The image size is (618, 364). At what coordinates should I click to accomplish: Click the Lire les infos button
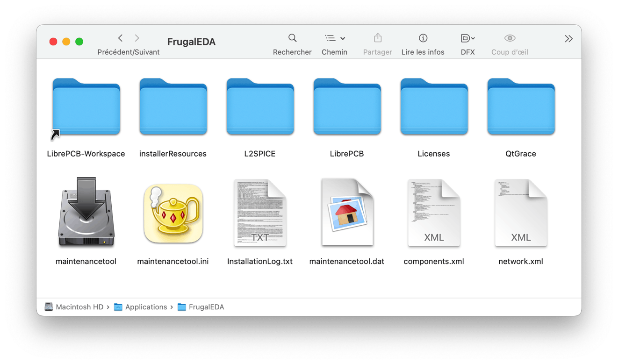[x=423, y=38]
